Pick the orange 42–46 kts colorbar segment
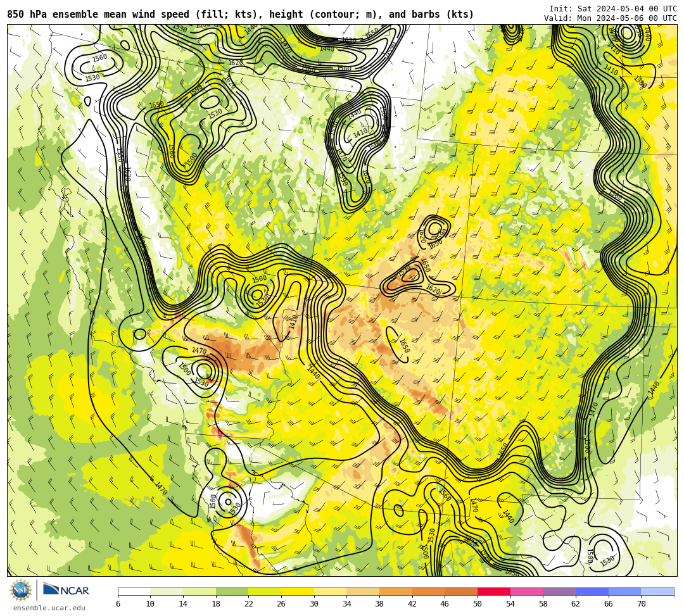684x616 pixels. point(428,591)
